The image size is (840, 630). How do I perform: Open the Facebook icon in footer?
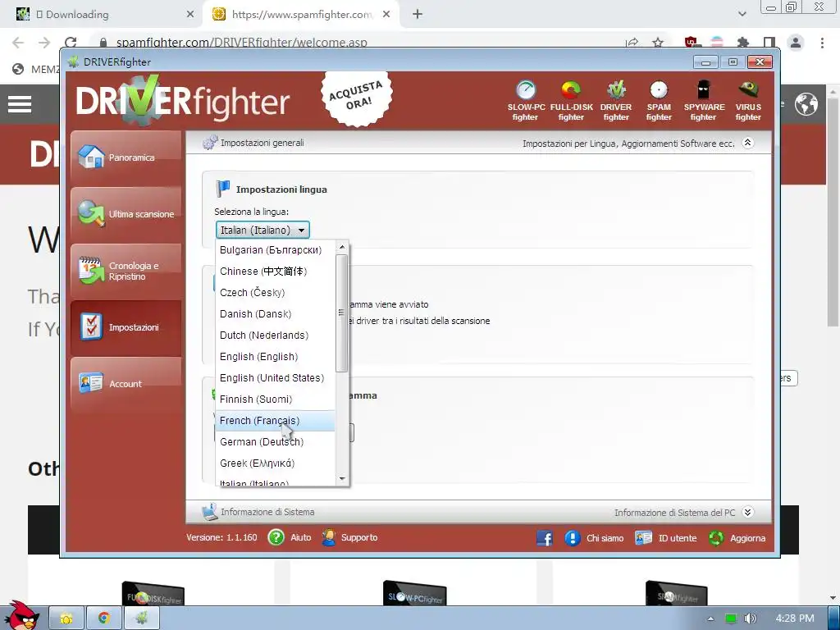tap(545, 538)
